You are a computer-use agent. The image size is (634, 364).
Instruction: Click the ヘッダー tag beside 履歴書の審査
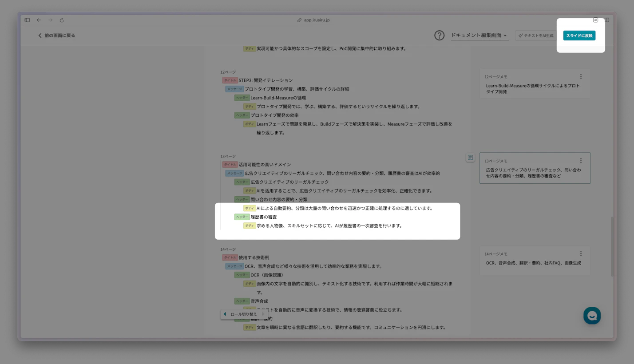[x=242, y=217]
